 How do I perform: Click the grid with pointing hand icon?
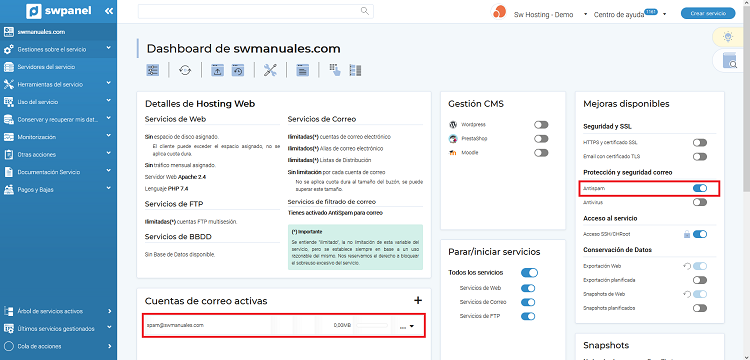pyautogui.click(x=335, y=70)
